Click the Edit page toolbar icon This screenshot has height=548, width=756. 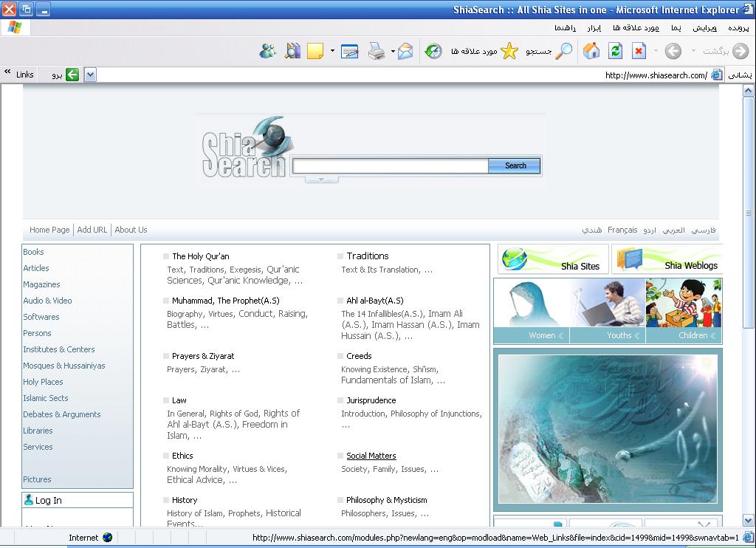coord(349,51)
